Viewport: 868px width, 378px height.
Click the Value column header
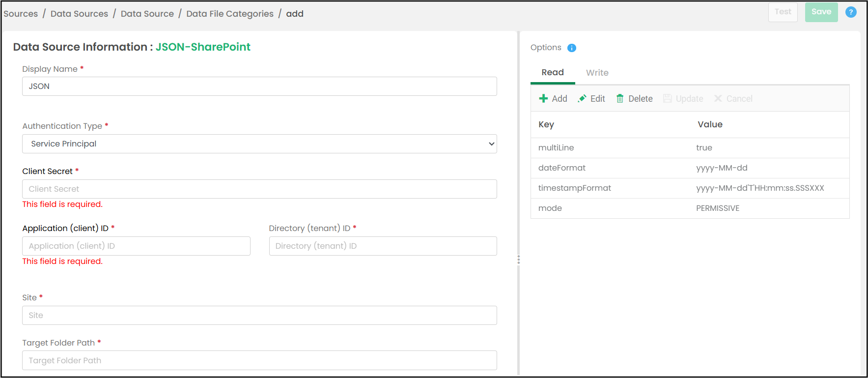(769, 124)
